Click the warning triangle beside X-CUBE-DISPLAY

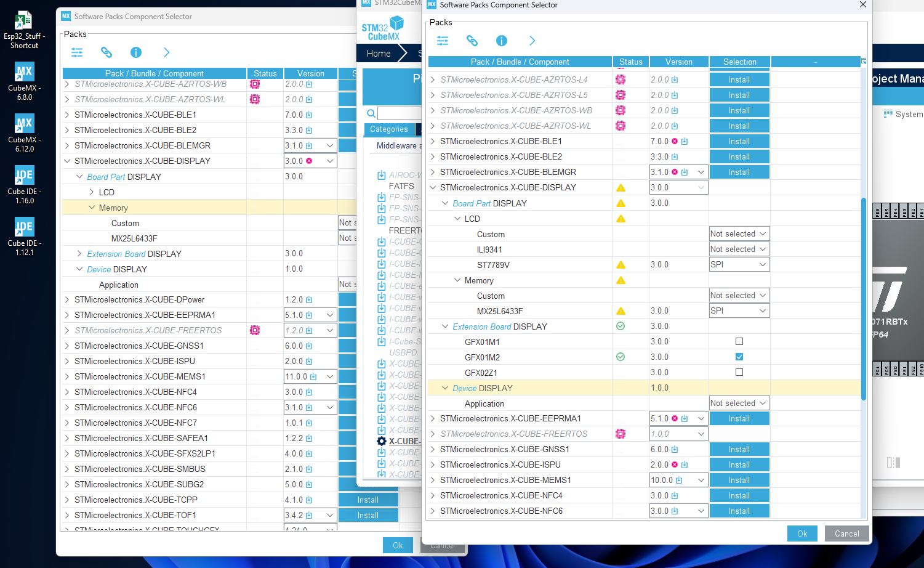point(621,187)
